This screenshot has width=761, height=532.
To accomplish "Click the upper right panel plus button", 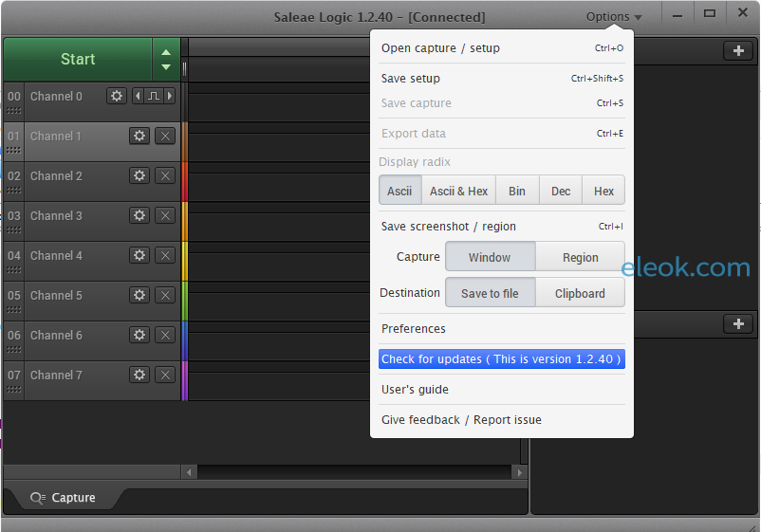I will click(738, 50).
